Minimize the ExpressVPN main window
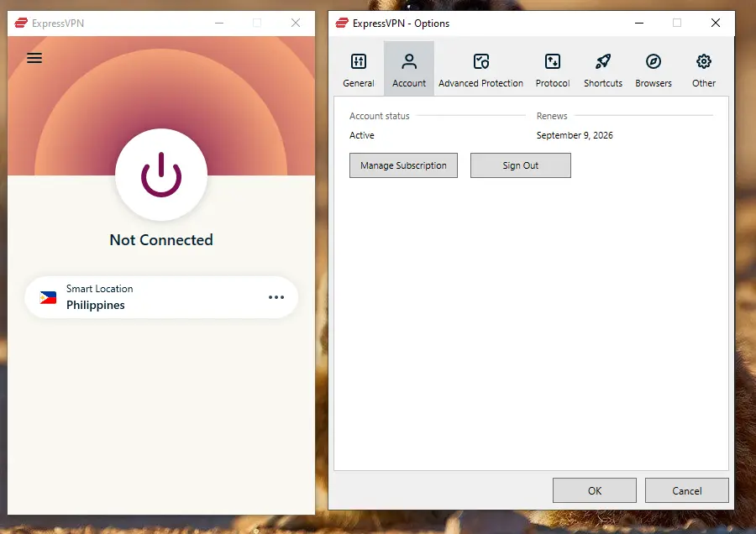The width and height of the screenshot is (756, 534). pos(219,23)
